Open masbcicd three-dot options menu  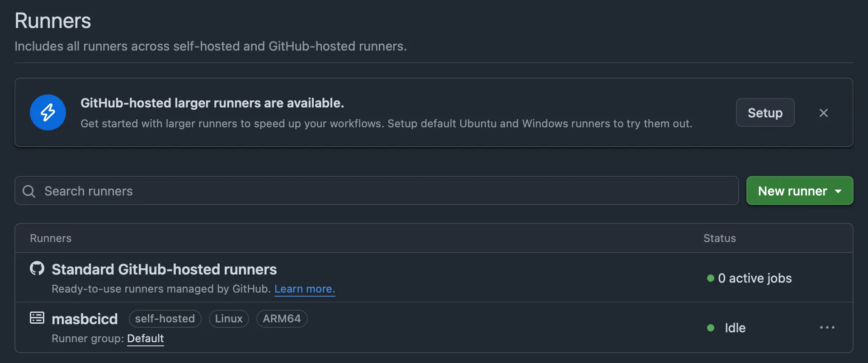827,327
